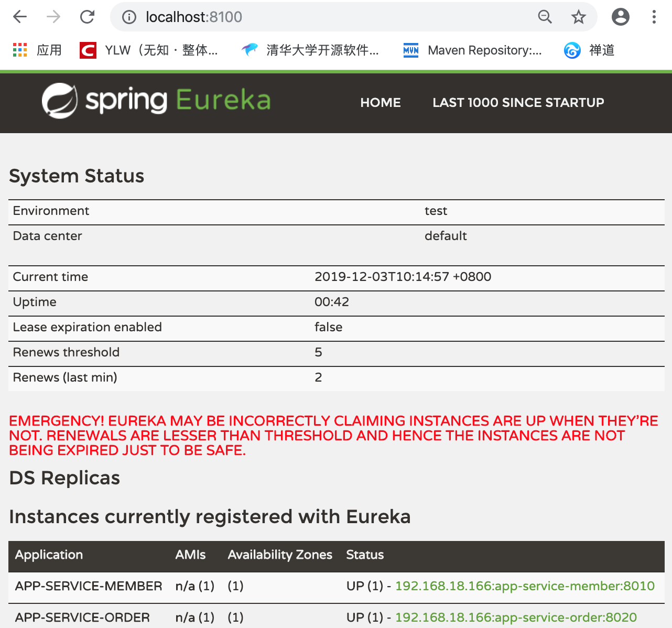This screenshot has height=628, width=672.
Task: Open the 192.168.18.166:app-service-member:8010 link
Action: point(525,586)
